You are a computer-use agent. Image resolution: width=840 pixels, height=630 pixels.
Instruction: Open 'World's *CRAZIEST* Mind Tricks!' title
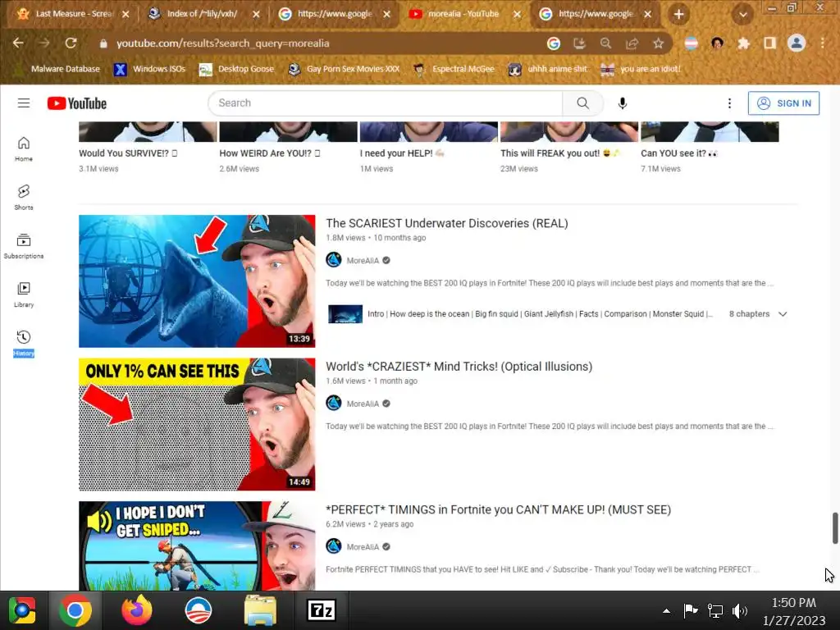click(459, 367)
